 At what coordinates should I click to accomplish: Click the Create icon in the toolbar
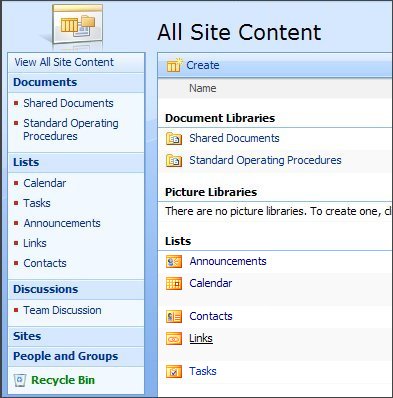click(x=174, y=65)
